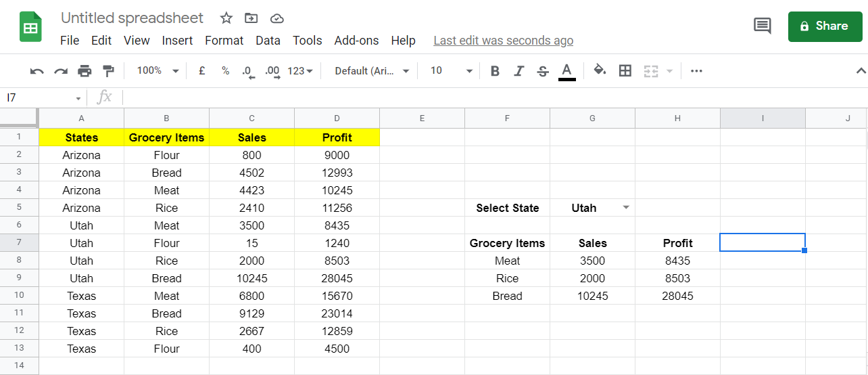Open comment history icon
The height and width of the screenshot is (375, 868).
[762, 26]
